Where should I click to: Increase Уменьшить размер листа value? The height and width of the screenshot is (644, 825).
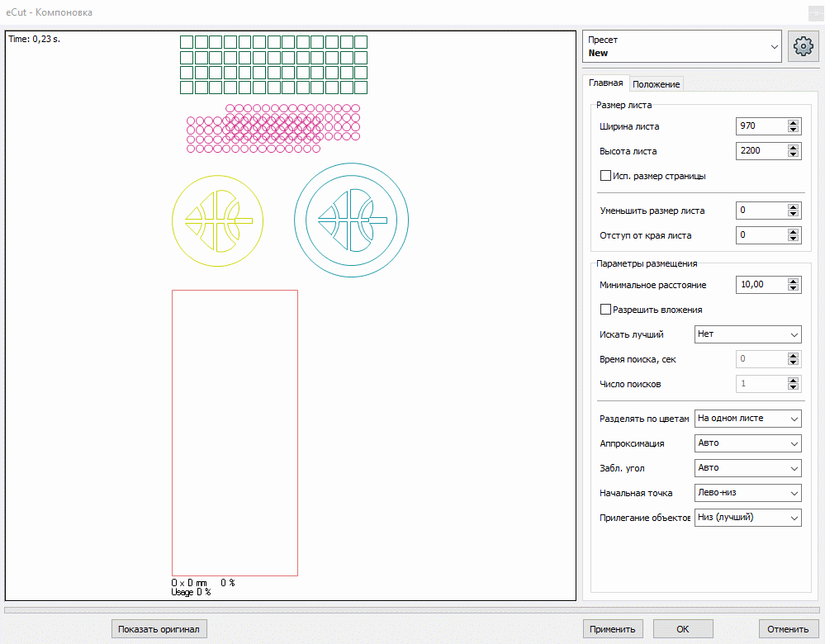pos(794,206)
